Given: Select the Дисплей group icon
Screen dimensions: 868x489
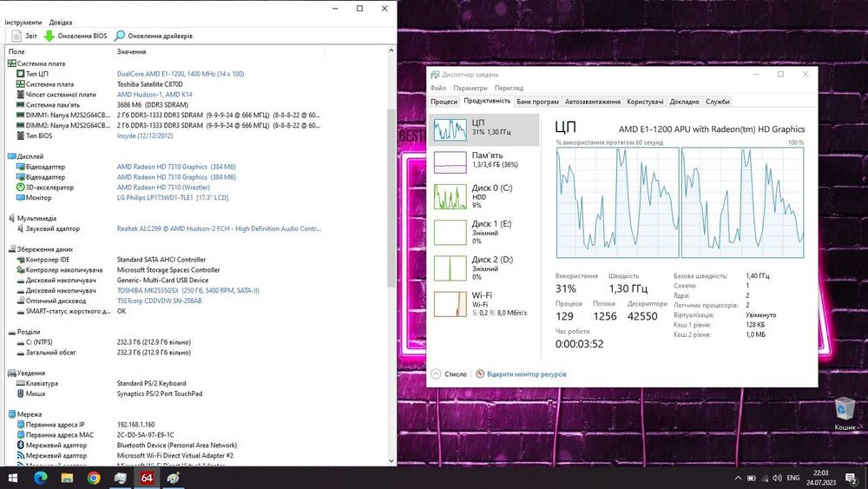Looking at the screenshot, I should coord(11,156).
